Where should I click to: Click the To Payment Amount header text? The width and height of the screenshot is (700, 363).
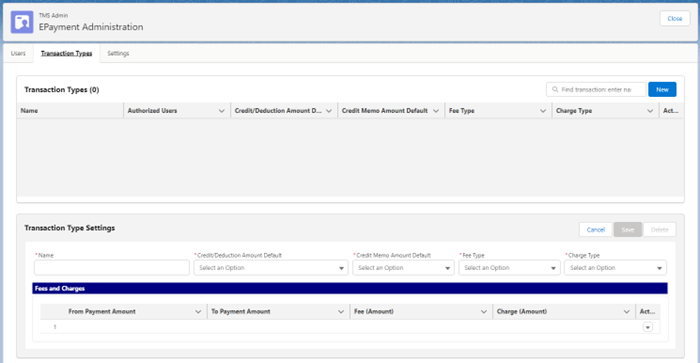pyautogui.click(x=241, y=312)
